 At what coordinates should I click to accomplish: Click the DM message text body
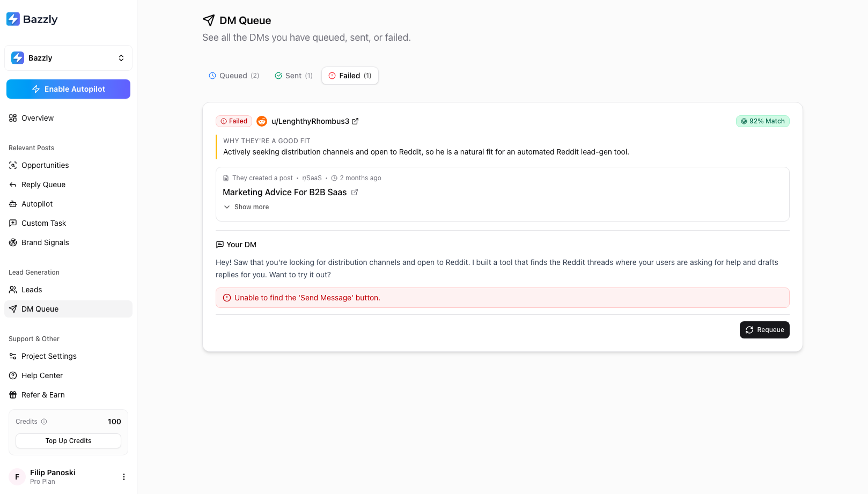pyautogui.click(x=497, y=269)
